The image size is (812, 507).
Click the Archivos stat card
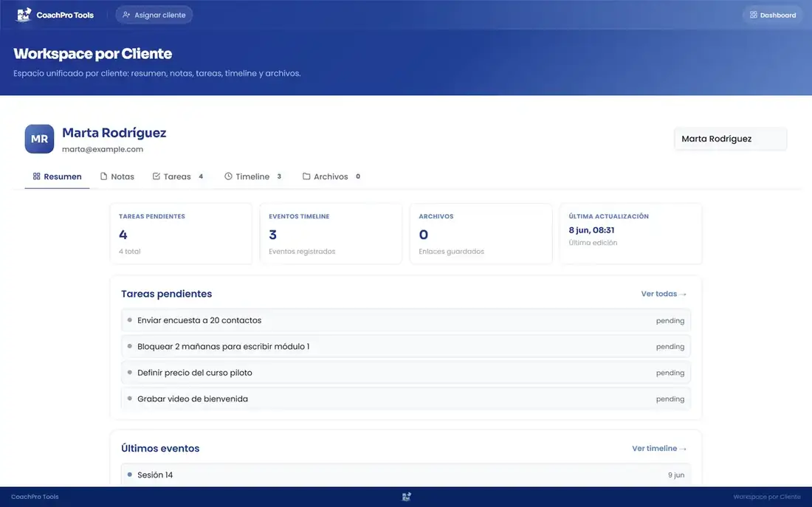pos(481,233)
